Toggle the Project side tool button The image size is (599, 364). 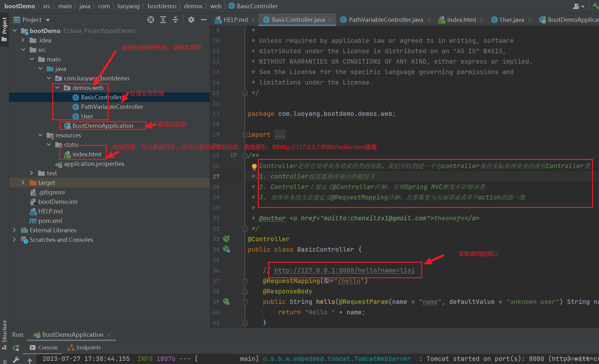(4, 29)
